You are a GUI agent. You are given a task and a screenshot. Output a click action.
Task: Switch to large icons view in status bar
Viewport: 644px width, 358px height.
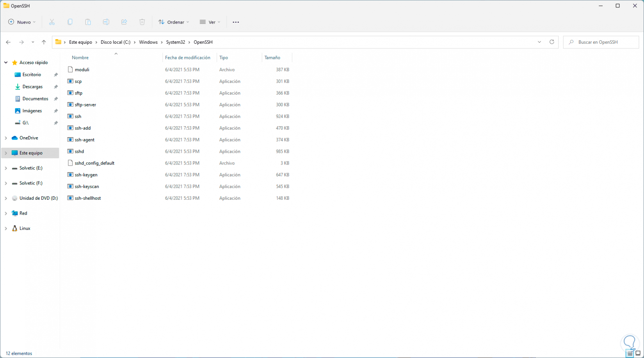[638, 353]
